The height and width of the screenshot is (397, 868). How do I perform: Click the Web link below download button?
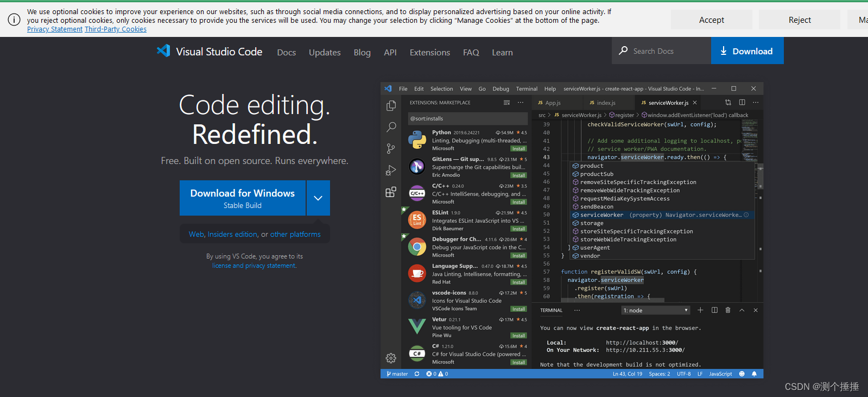pos(196,234)
